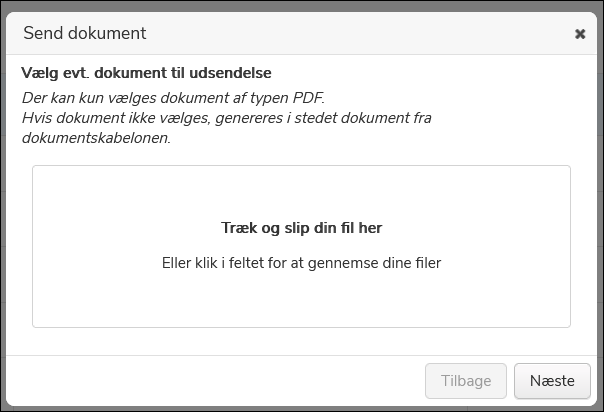The height and width of the screenshot is (412, 604).
Task: Close the Send dokument dialog
Action: (580, 34)
